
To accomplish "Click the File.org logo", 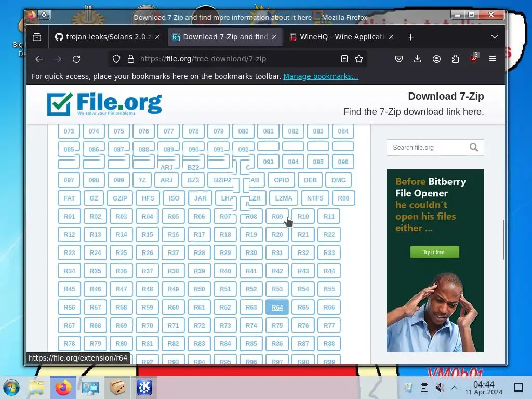I will coord(104,104).
